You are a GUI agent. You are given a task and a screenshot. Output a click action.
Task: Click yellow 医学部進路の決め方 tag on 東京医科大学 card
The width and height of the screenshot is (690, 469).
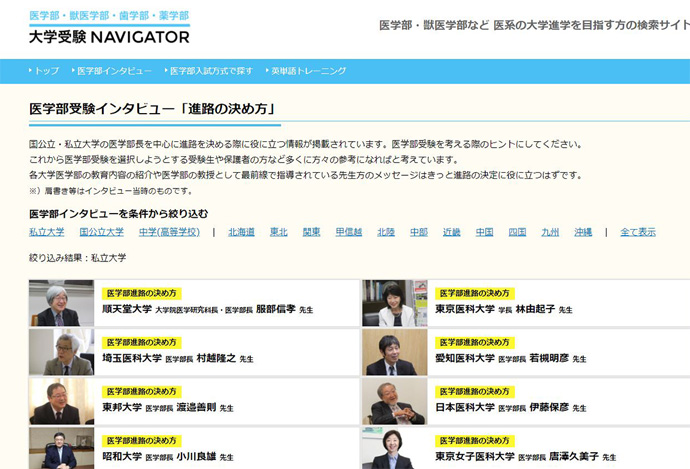(475, 293)
